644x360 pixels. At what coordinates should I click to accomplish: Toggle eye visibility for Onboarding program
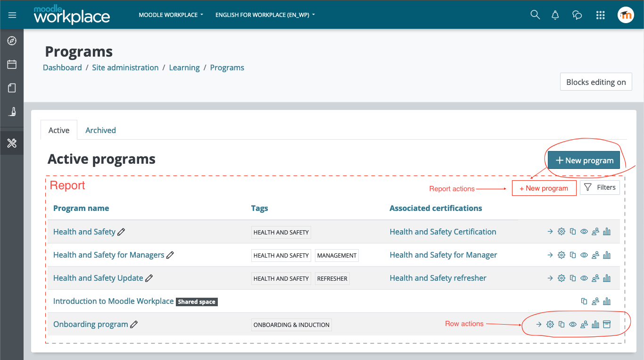[x=573, y=324]
